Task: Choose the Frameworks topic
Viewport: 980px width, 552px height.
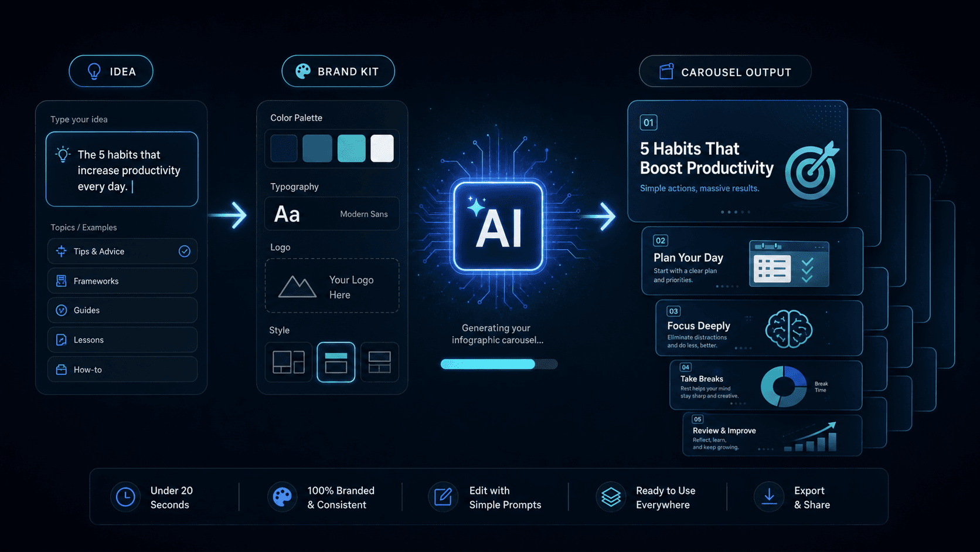Action: [x=122, y=281]
